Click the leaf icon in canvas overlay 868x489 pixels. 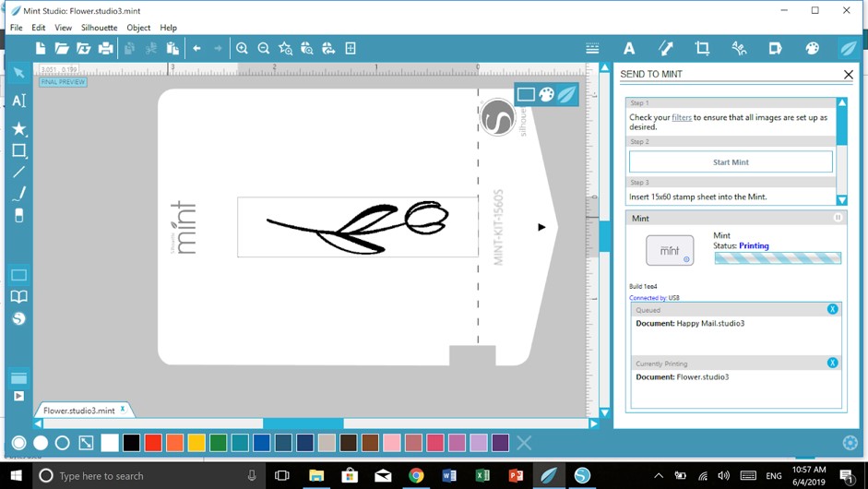tap(566, 95)
